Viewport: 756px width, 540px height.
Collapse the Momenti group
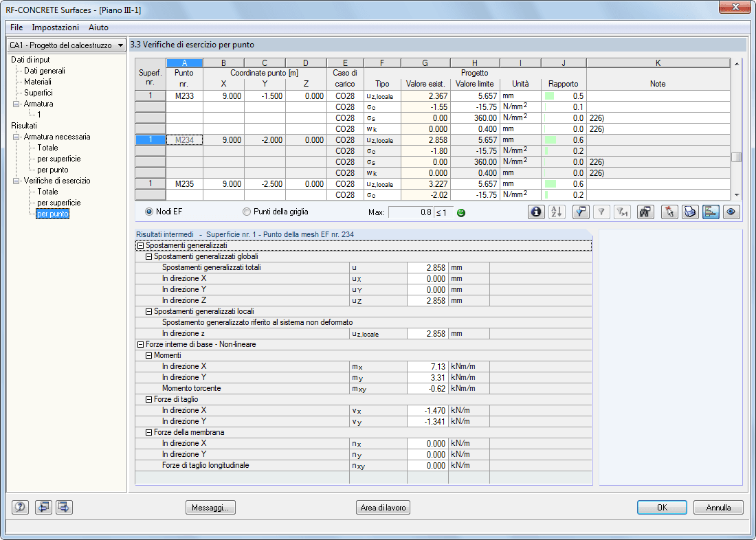(x=148, y=356)
